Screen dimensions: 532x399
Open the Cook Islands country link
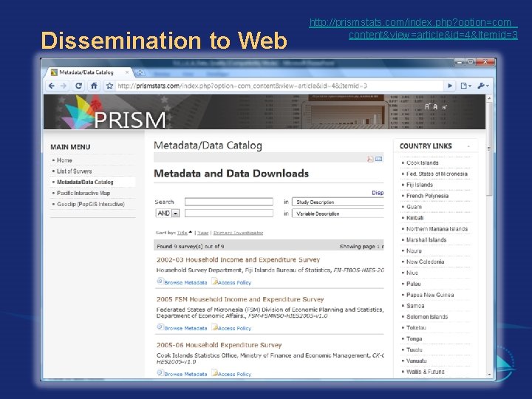tap(423, 163)
